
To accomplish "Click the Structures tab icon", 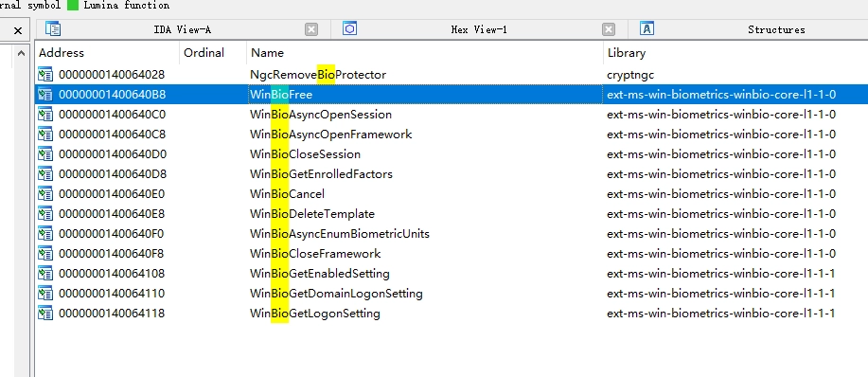I will coord(647,28).
